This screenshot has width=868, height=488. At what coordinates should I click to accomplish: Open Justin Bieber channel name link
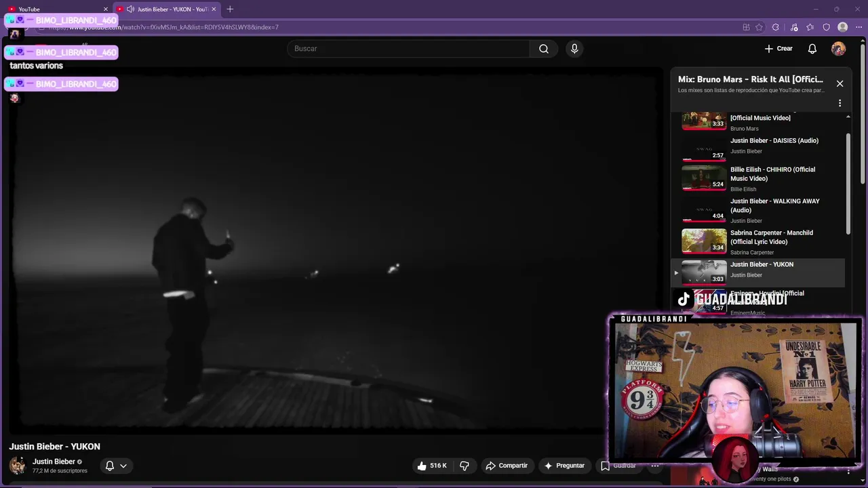pyautogui.click(x=54, y=462)
